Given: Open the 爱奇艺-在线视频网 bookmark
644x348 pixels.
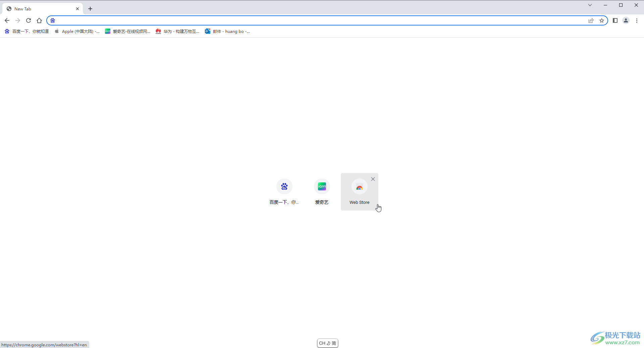Looking at the screenshot, I should click(127, 31).
